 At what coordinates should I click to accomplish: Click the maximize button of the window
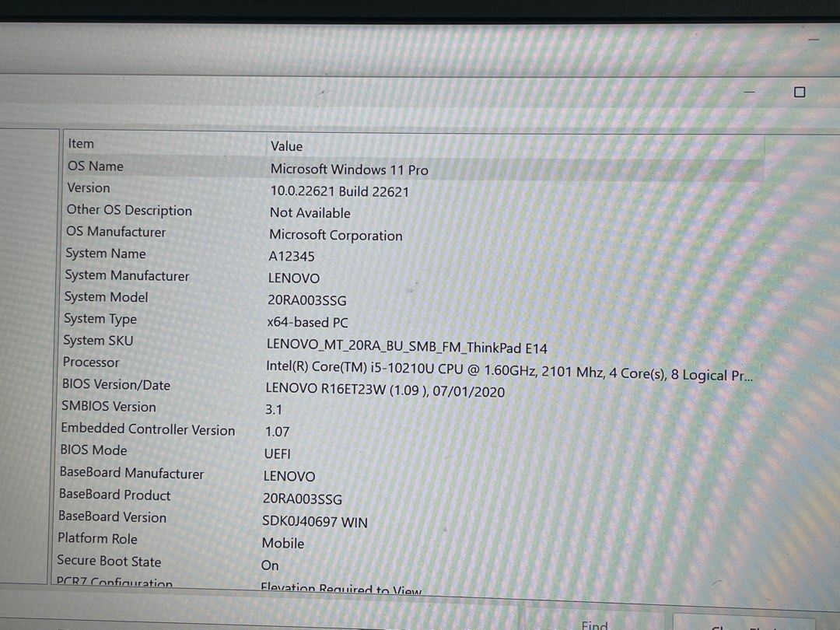[x=800, y=92]
